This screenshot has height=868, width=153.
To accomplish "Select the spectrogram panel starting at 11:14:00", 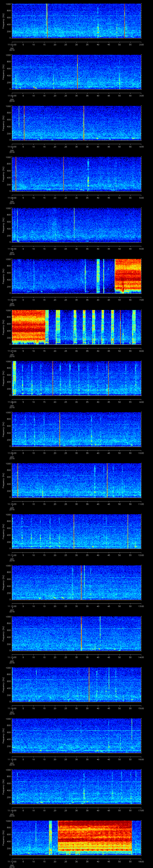I will (76, 685).
